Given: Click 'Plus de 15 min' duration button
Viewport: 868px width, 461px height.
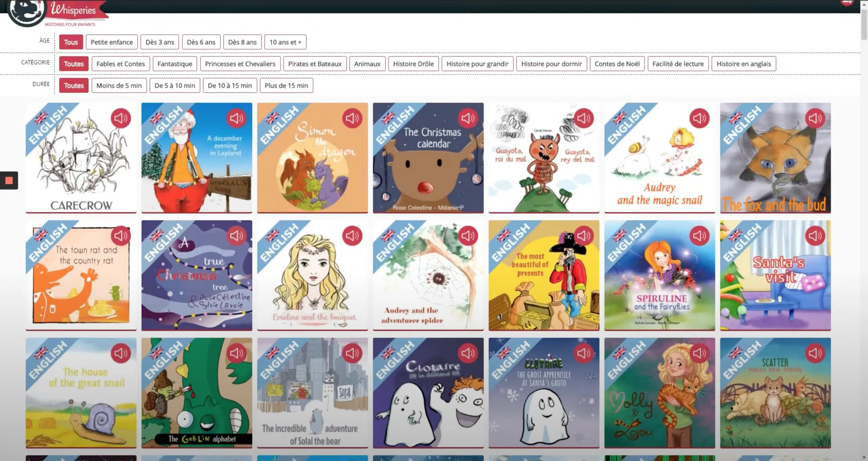Looking at the screenshot, I should click(x=286, y=85).
